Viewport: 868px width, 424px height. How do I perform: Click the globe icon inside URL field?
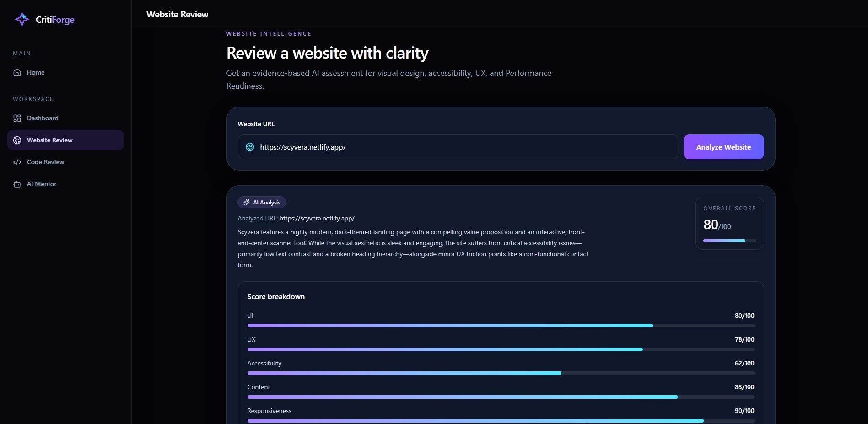coord(250,147)
